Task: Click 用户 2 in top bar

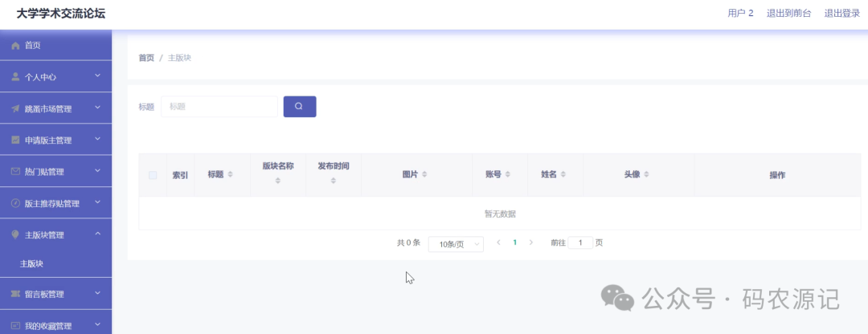Action: tap(740, 14)
